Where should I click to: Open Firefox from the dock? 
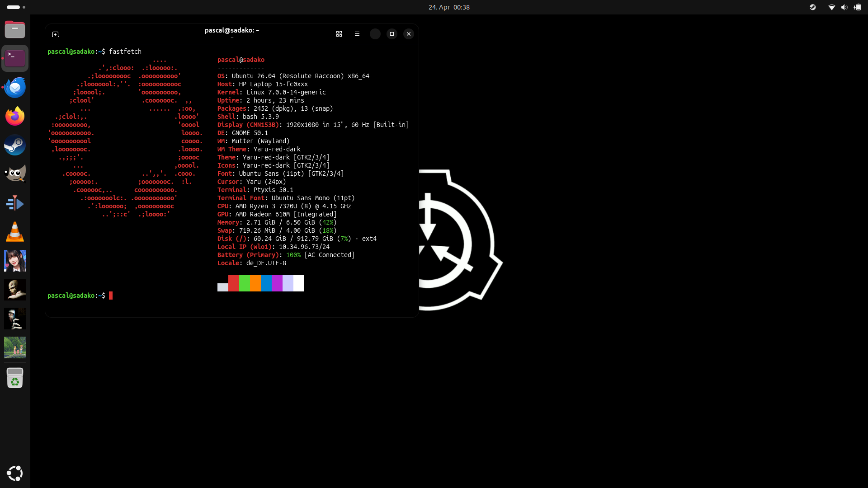[x=15, y=116]
